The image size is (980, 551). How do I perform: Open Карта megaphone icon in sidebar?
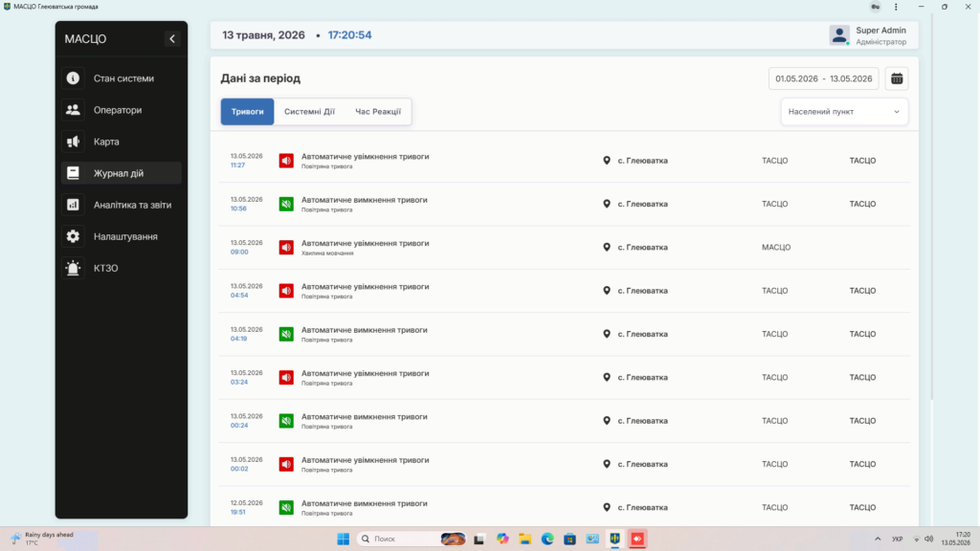[73, 142]
